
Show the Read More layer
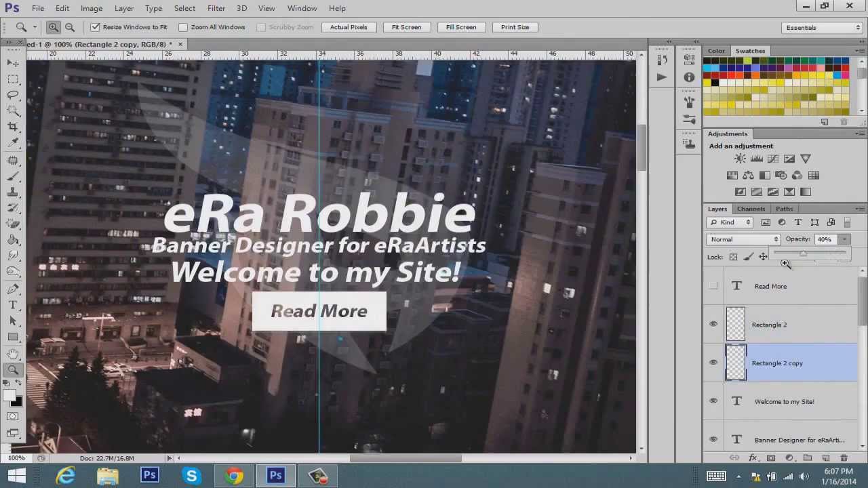713,286
